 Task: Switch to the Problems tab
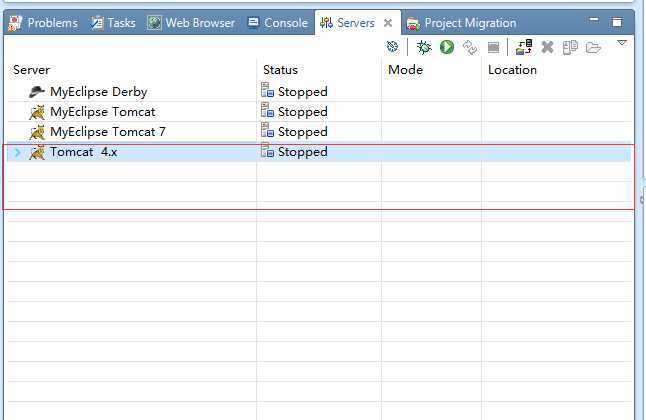[45, 23]
